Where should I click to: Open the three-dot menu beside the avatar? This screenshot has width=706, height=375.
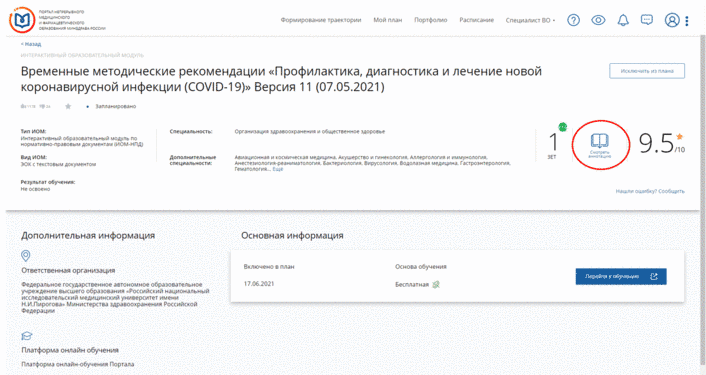pyautogui.click(x=687, y=21)
